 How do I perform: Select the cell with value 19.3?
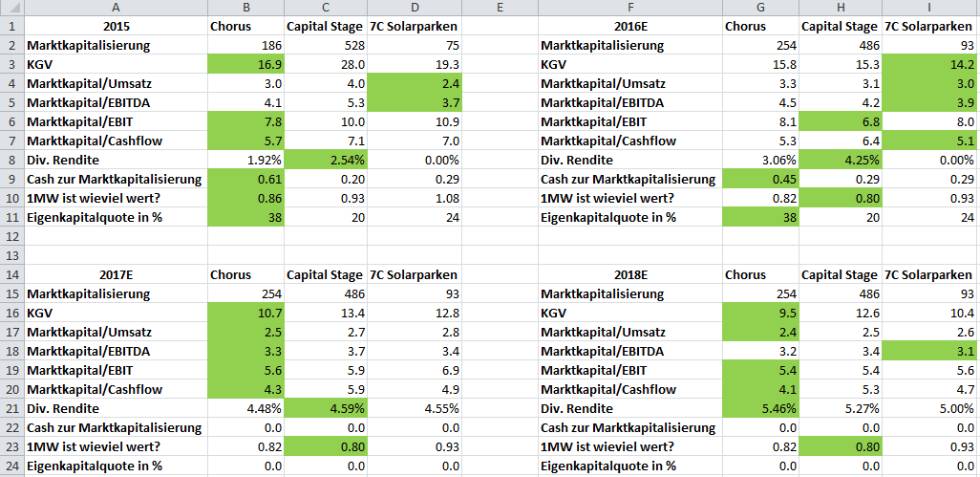415,65
